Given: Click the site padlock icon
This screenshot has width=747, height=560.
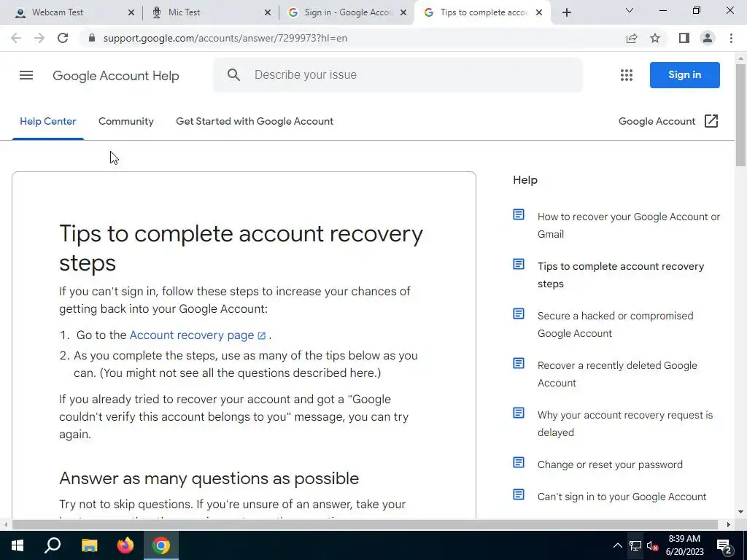Looking at the screenshot, I should coord(92,38).
